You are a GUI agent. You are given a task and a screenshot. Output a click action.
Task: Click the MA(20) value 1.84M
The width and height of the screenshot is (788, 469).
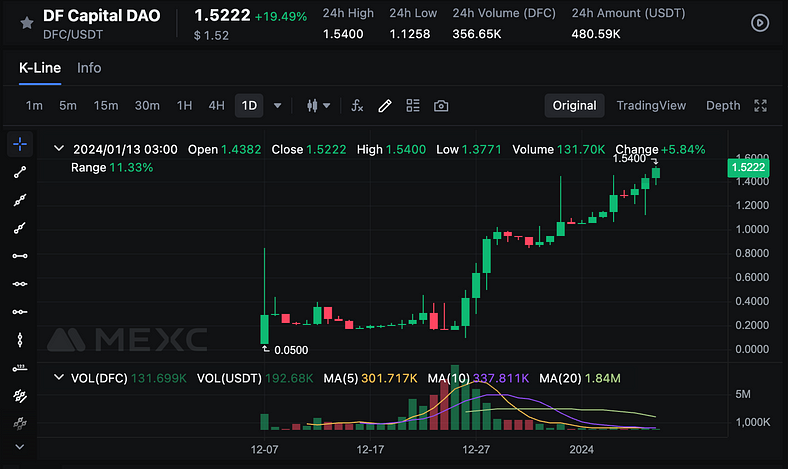point(603,378)
